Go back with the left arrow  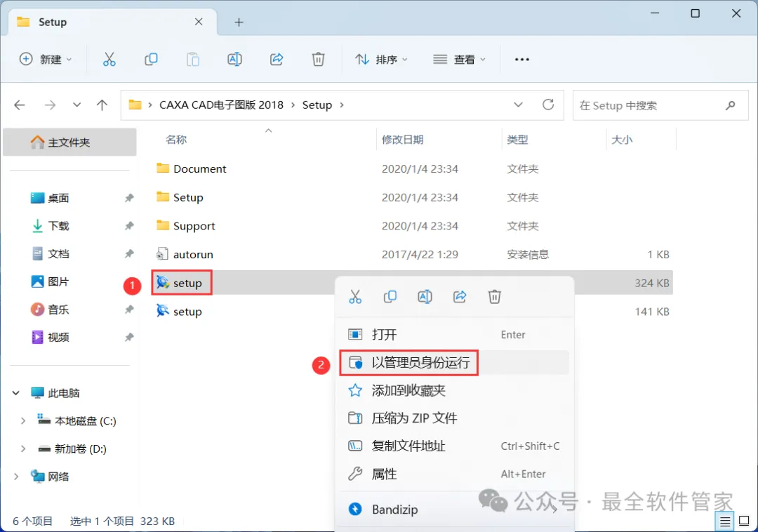20,105
